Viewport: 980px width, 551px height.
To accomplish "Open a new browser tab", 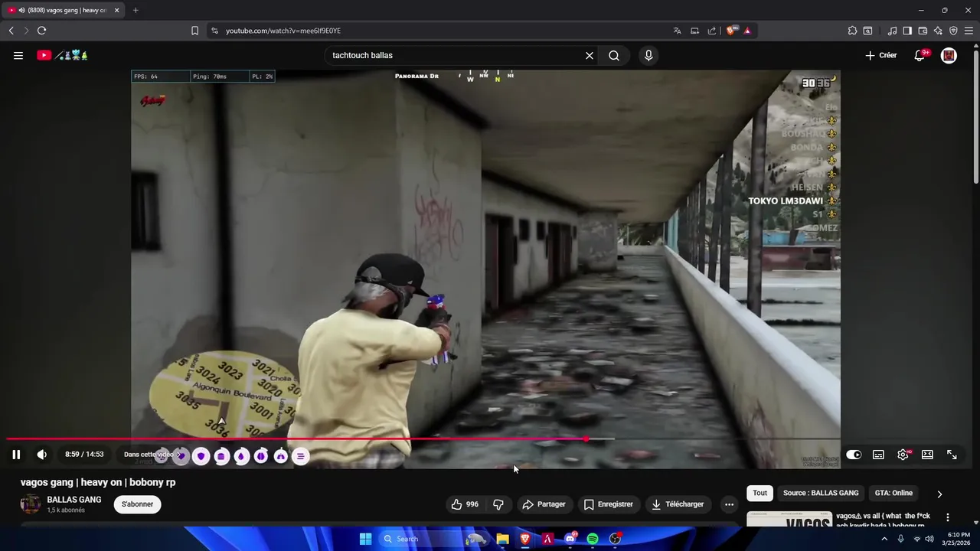I will pos(136,10).
